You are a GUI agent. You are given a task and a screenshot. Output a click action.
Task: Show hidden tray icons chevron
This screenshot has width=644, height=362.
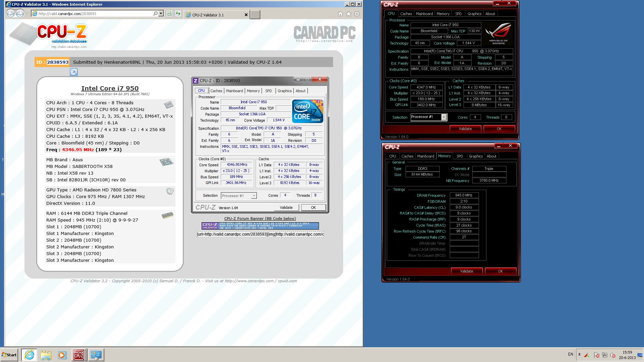pyautogui.click(x=579, y=355)
